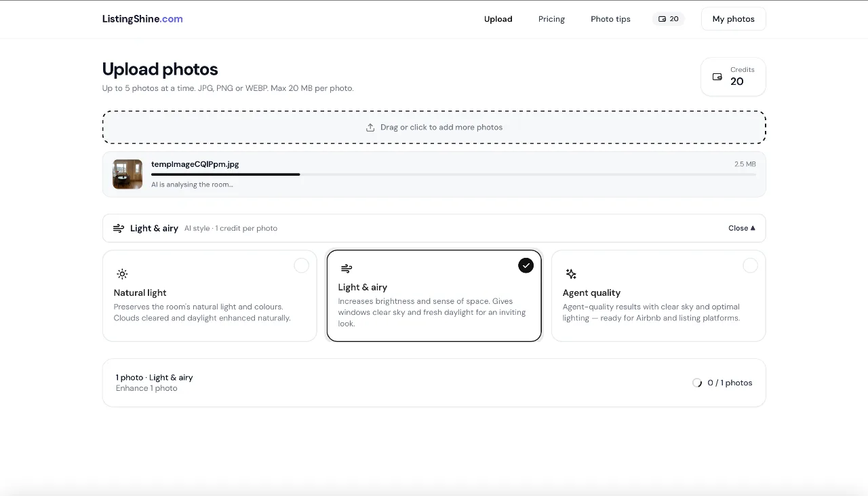The image size is (868, 496).
Task: Open My photos
Action: (x=733, y=19)
